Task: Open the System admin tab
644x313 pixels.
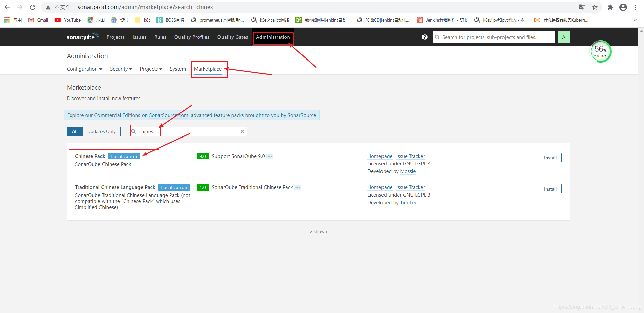Action: pos(178,69)
